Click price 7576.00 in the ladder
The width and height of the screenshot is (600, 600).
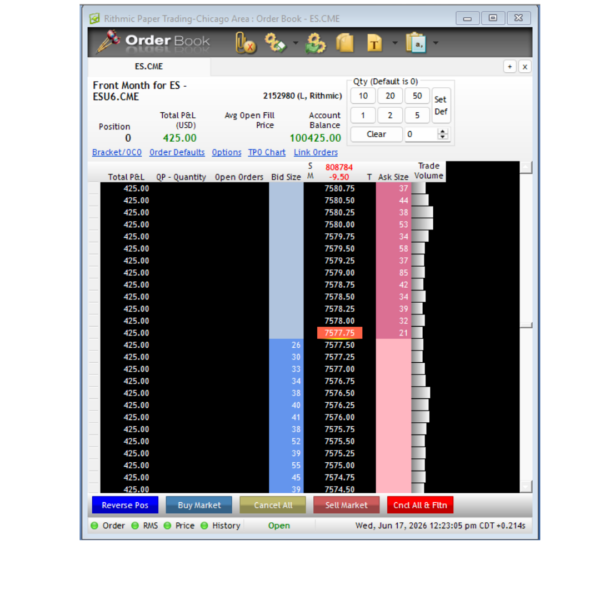pos(339,417)
